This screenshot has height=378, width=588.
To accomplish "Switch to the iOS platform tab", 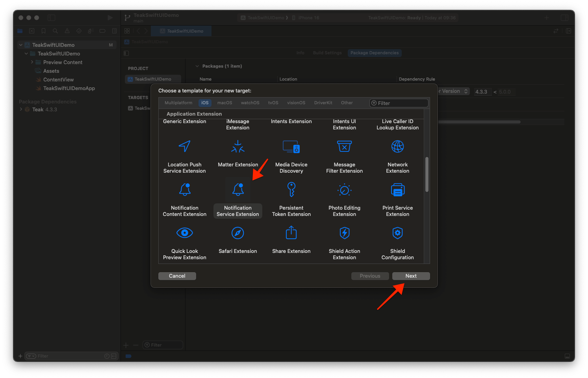I will point(205,103).
